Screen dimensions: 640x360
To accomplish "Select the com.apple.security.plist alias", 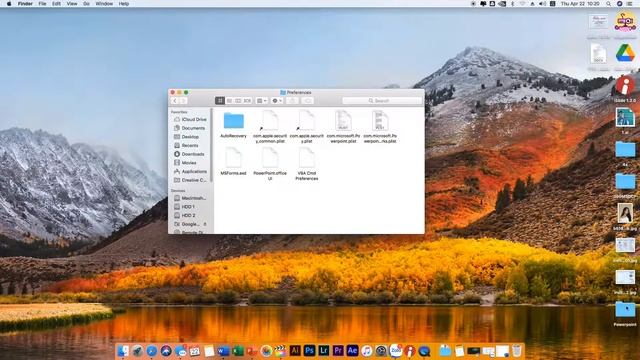I will [307, 127].
